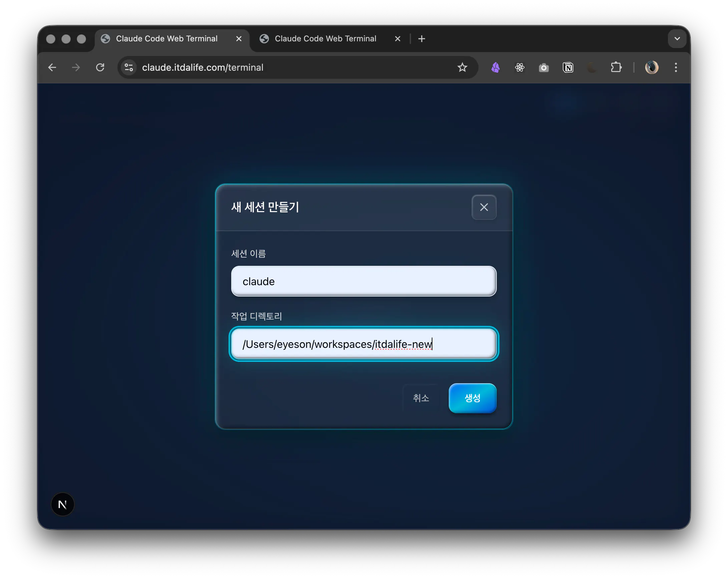Click the bookmark star icon
The image size is (728, 579).
pyautogui.click(x=462, y=67)
